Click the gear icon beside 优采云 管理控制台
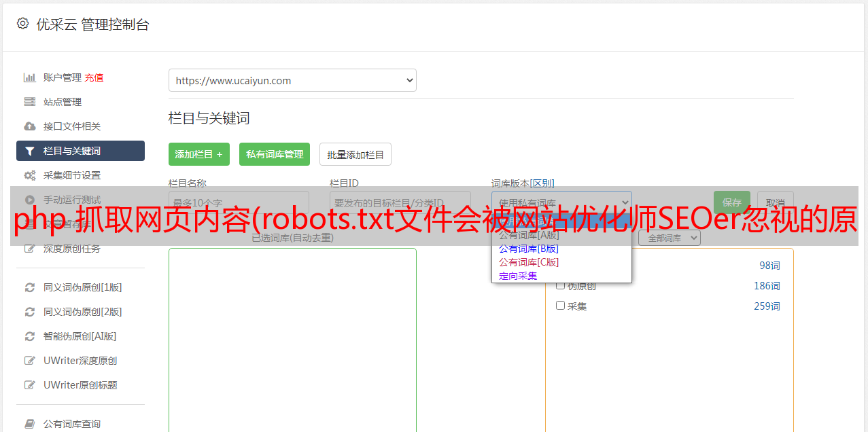Viewport: 868px width, 432px height. 22,24
